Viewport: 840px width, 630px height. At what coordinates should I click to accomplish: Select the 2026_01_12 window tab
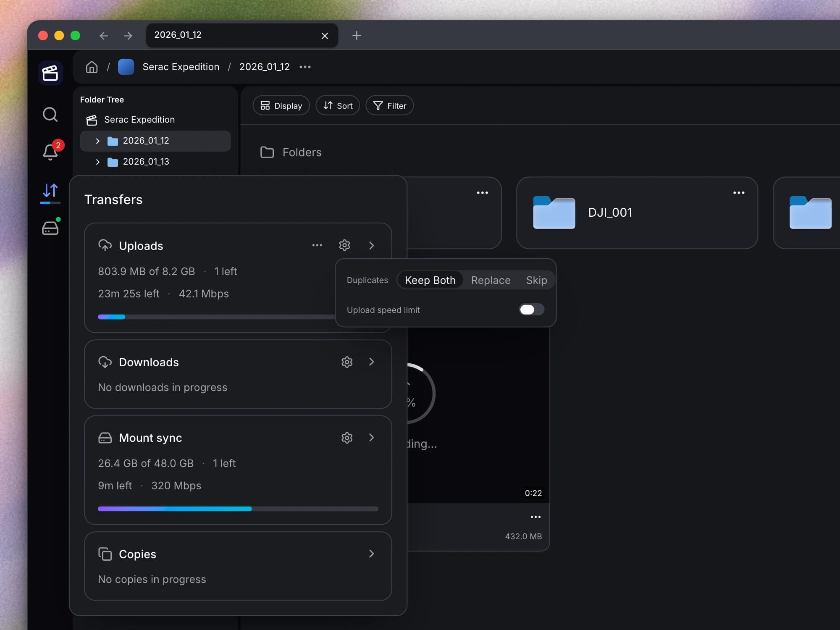point(242,35)
